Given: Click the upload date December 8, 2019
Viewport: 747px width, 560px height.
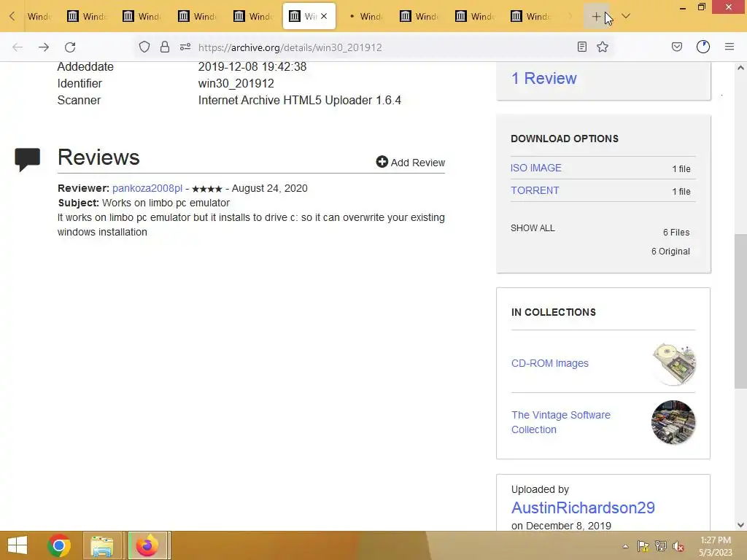Looking at the screenshot, I should [568, 526].
